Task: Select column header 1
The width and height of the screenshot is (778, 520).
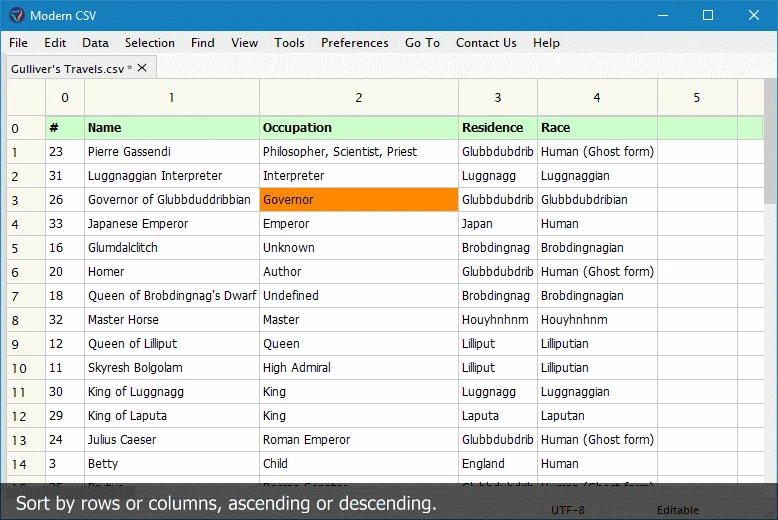Action: tap(172, 97)
